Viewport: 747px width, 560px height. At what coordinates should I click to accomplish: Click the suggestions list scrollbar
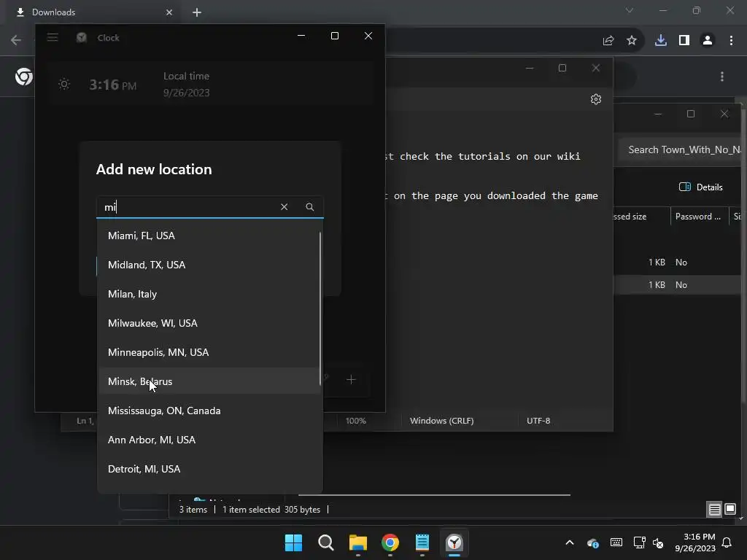320,308
